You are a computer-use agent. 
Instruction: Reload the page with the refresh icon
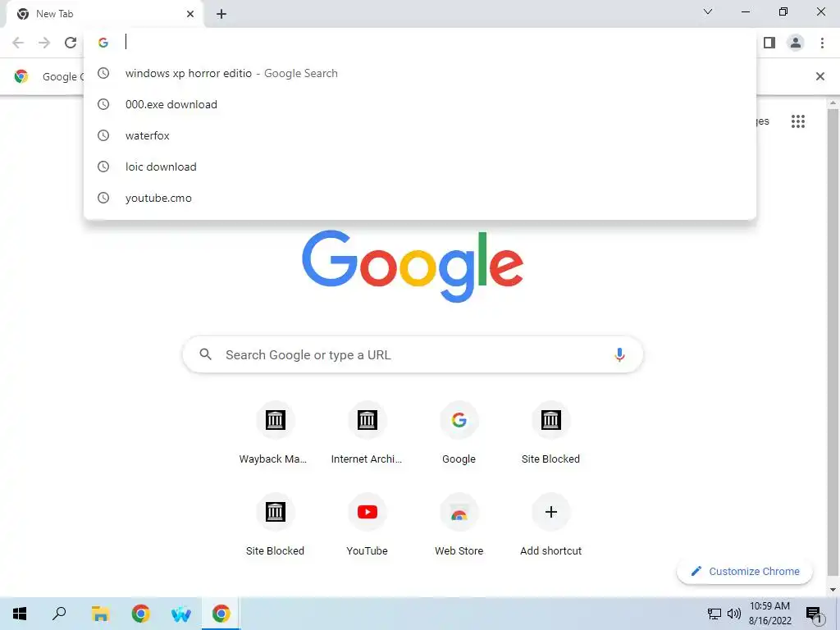tap(71, 43)
